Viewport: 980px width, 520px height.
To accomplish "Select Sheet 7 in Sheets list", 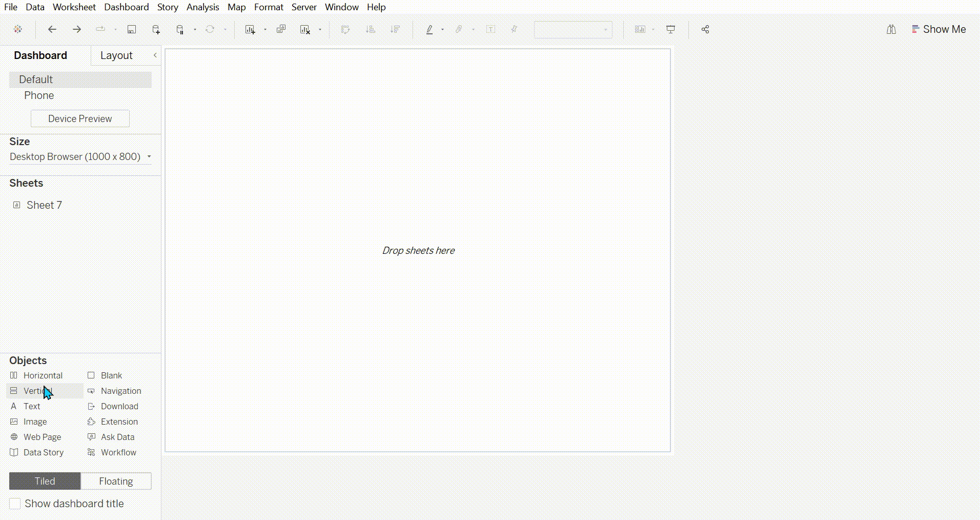I will (x=44, y=205).
